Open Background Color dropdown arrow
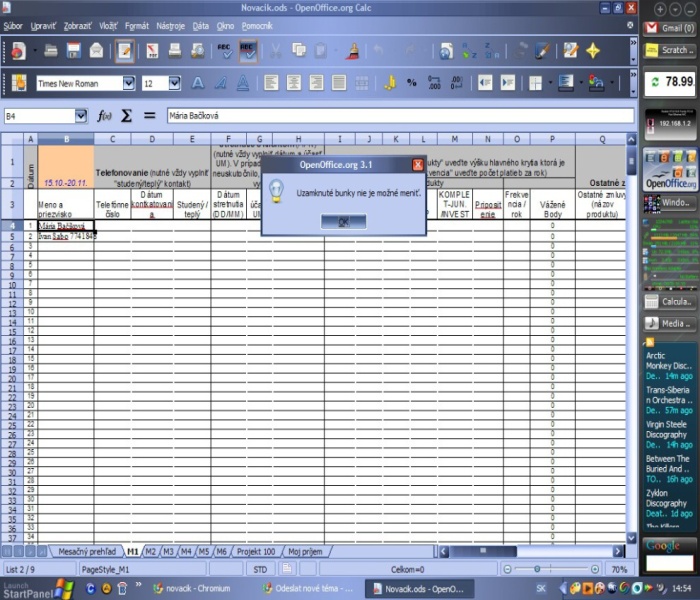 pyautogui.click(x=581, y=83)
